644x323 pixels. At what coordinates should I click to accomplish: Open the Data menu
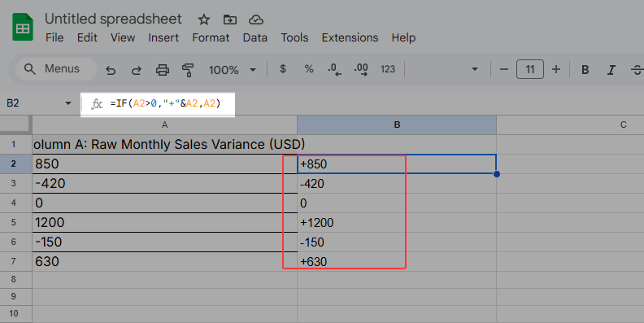(255, 37)
